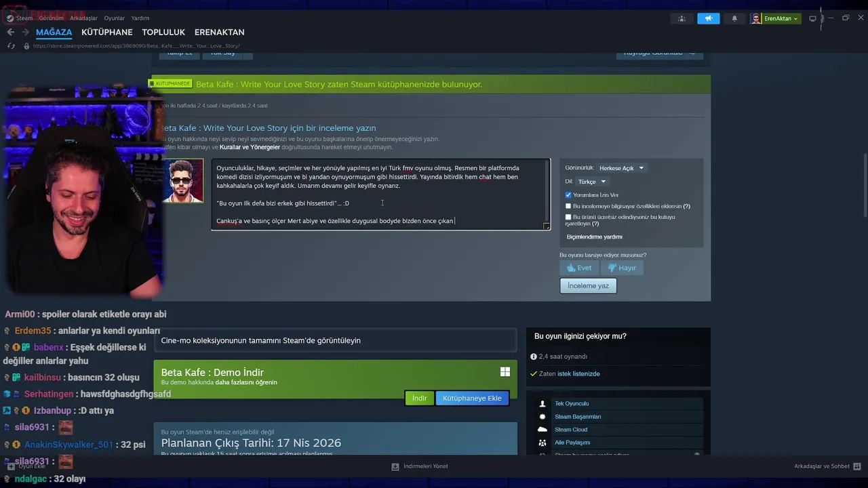Open the Tek Oyunculu link
Viewport: 868px width, 488px height.
pyautogui.click(x=572, y=403)
